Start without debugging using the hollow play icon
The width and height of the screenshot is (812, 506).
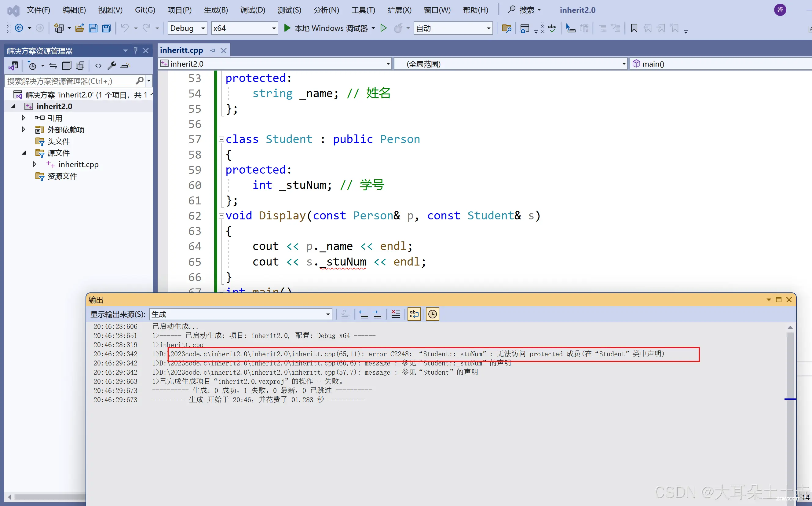click(384, 28)
